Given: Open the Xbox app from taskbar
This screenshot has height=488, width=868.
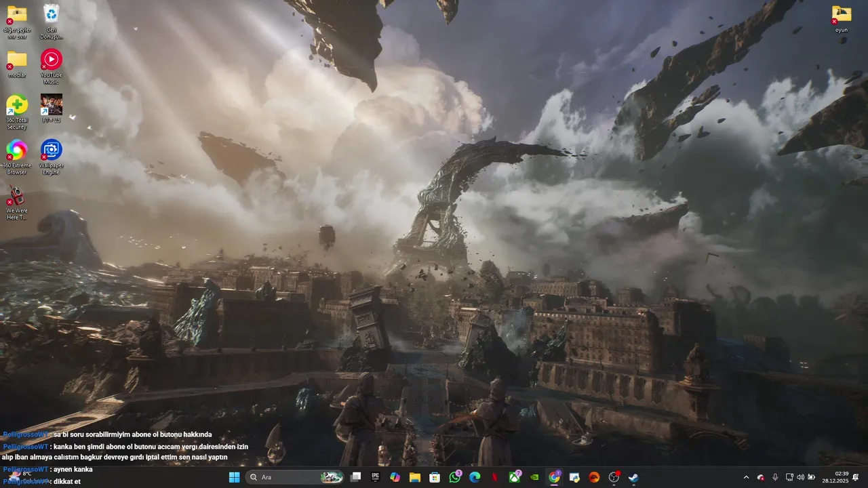Looking at the screenshot, I should 515,477.
